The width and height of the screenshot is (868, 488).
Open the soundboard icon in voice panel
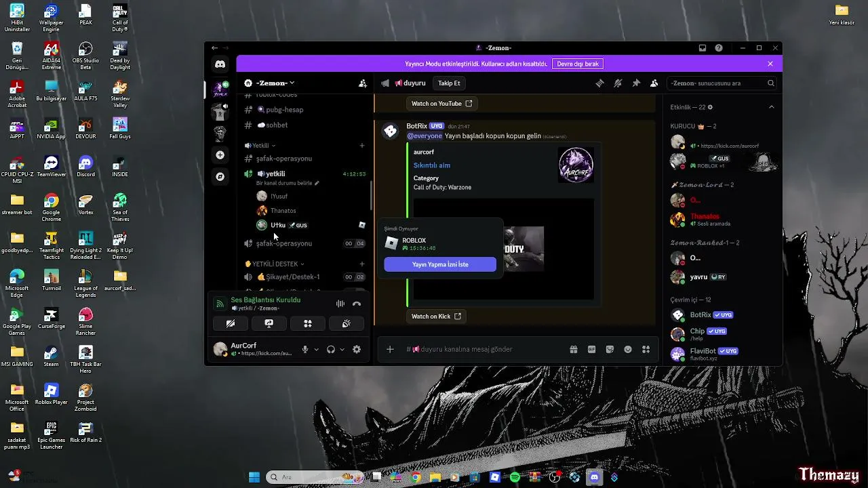tap(346, 324)
